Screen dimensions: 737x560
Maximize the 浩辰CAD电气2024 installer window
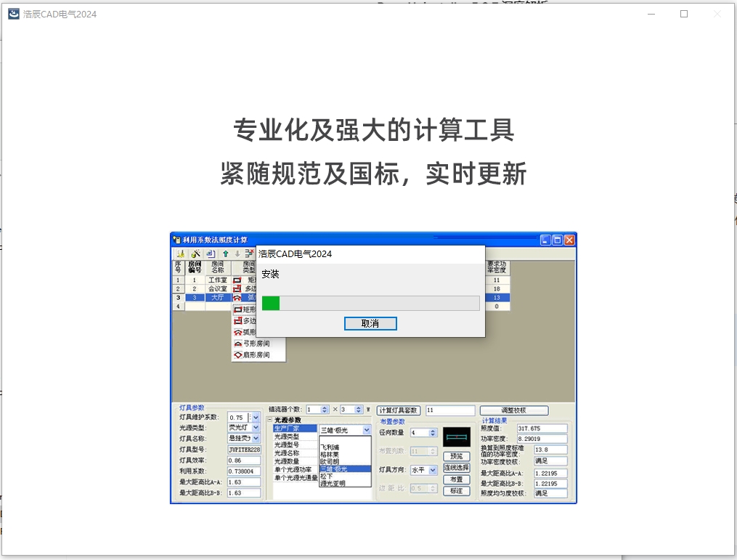(x=684, y=14)
